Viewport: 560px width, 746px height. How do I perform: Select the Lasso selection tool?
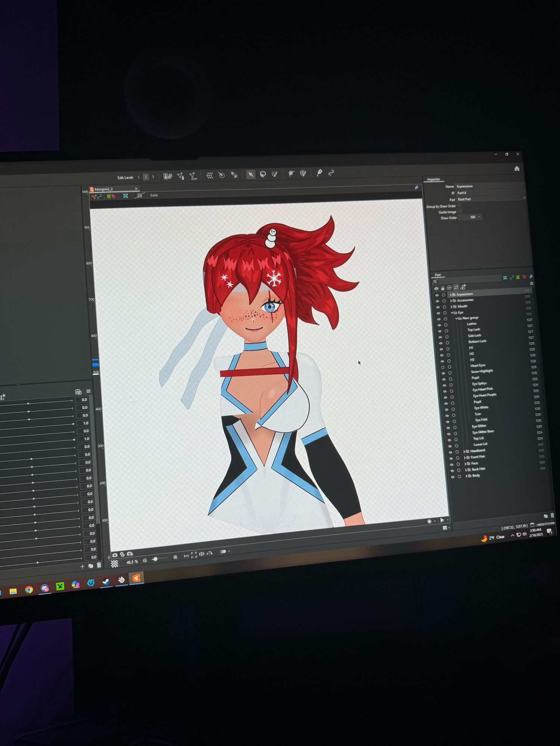263,174
